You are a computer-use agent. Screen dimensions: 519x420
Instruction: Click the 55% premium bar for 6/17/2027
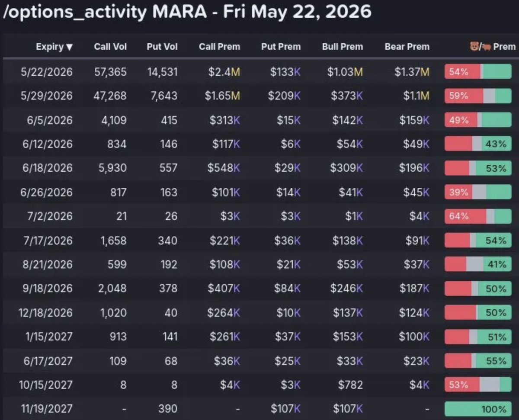pyautogui.click(x=478, y=360)
